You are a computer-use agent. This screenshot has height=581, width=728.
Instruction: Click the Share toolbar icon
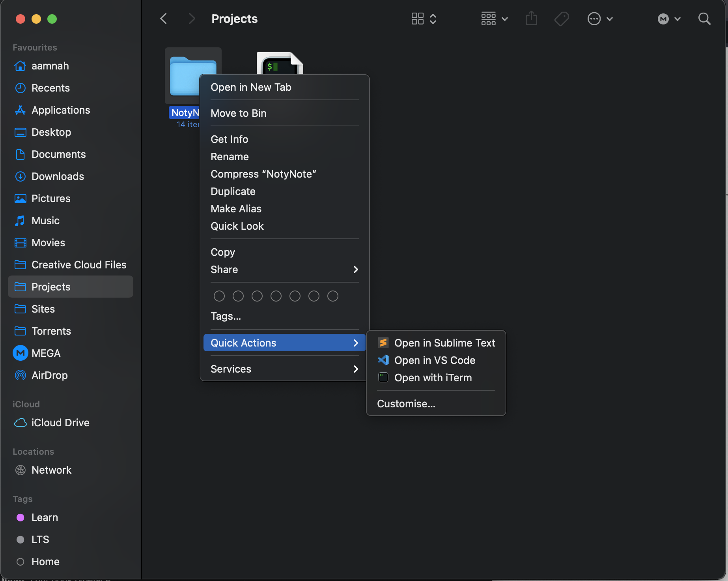[531, 19]
